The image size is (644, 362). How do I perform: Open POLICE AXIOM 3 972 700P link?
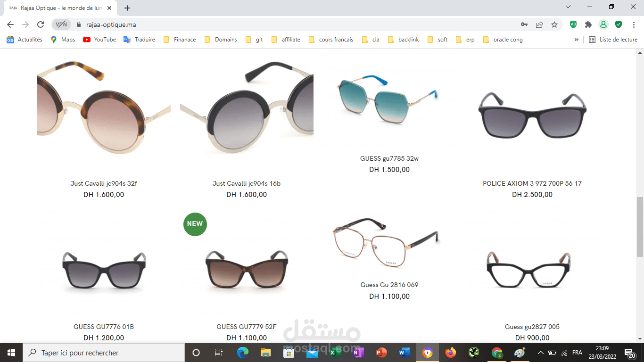tap(532, 183)
